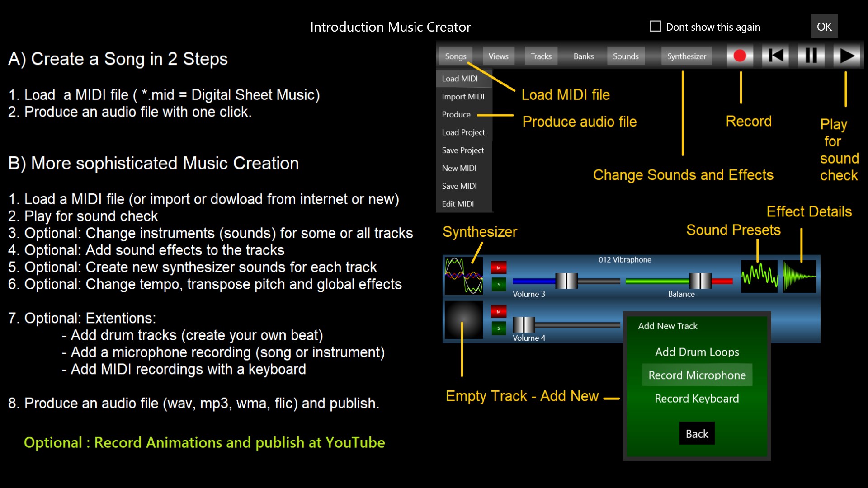This screenshot has height=488, width=868.
Task: Expand the Views menu
Action: 498,56
